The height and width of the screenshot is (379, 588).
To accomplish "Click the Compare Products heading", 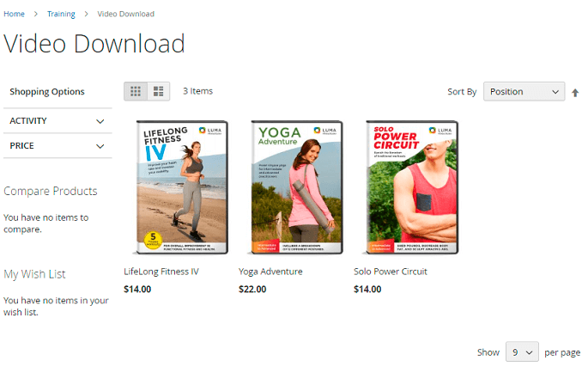I will [51, 191].
